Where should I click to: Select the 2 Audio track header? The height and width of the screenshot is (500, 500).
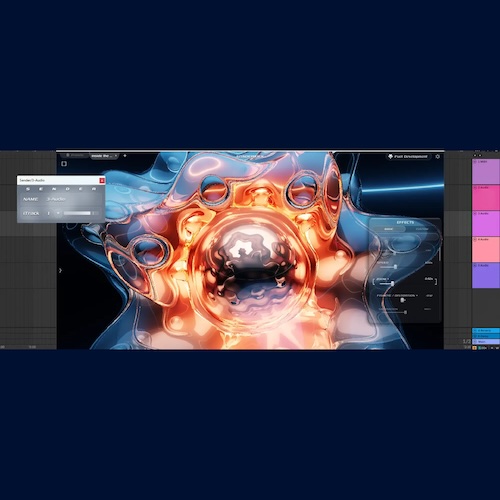click(486, 198)
